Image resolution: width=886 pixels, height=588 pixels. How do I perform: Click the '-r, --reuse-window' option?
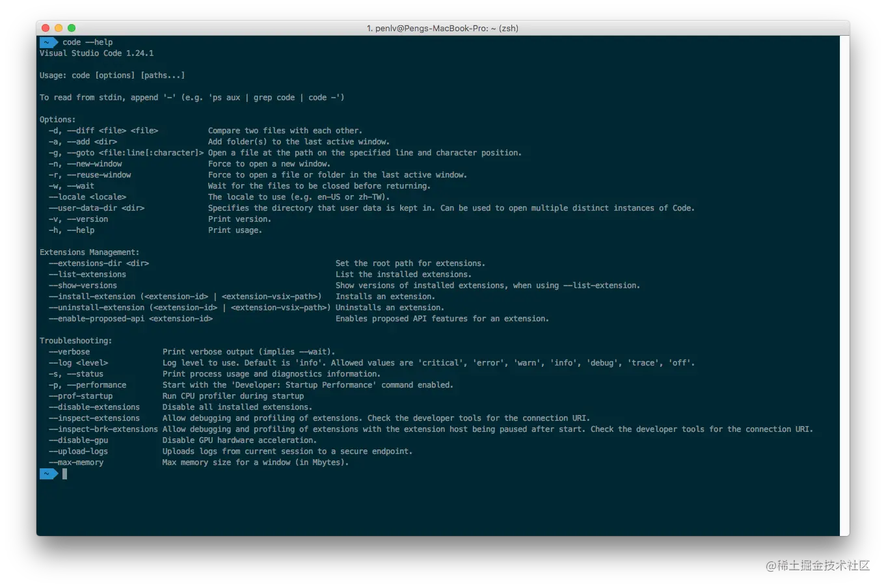pos(90,175)
